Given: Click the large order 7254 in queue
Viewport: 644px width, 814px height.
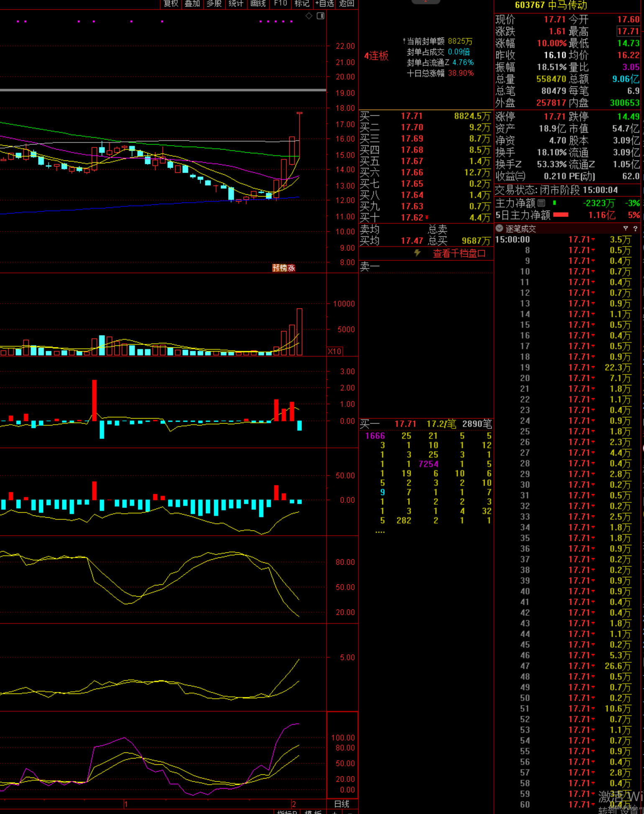Looking at the screenshot, I should click(429, 464).
